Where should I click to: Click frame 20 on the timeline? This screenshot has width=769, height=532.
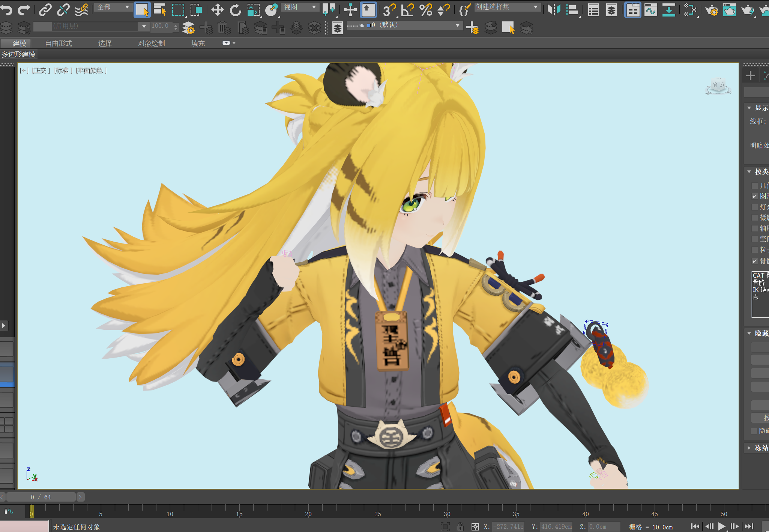[x=308, y=512]
